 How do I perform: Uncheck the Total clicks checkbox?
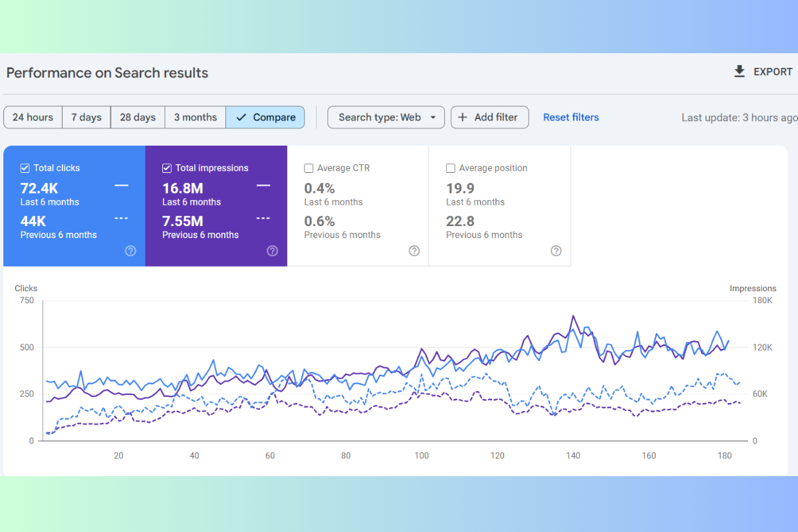point(25,168)
